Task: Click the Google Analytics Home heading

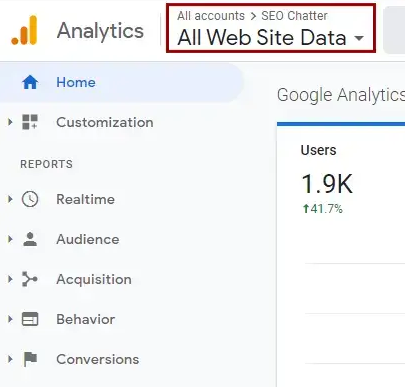Action: pyautogui.click(x=341, y=95)
